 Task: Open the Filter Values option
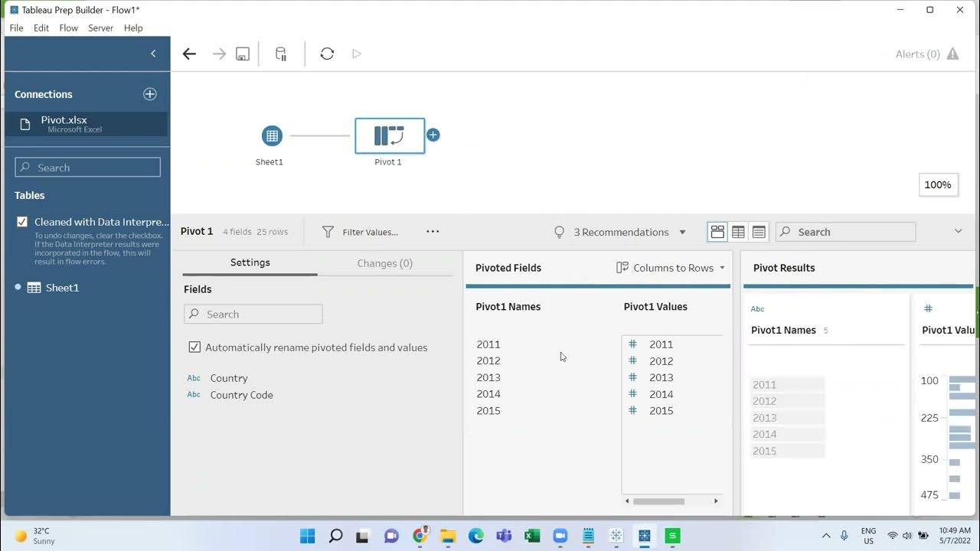360,232
